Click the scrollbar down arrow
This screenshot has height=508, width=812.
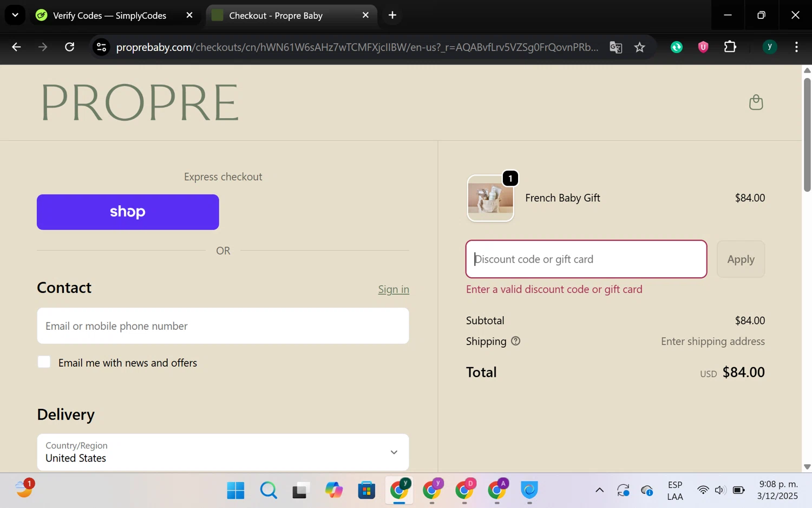[x=807, y=466]
